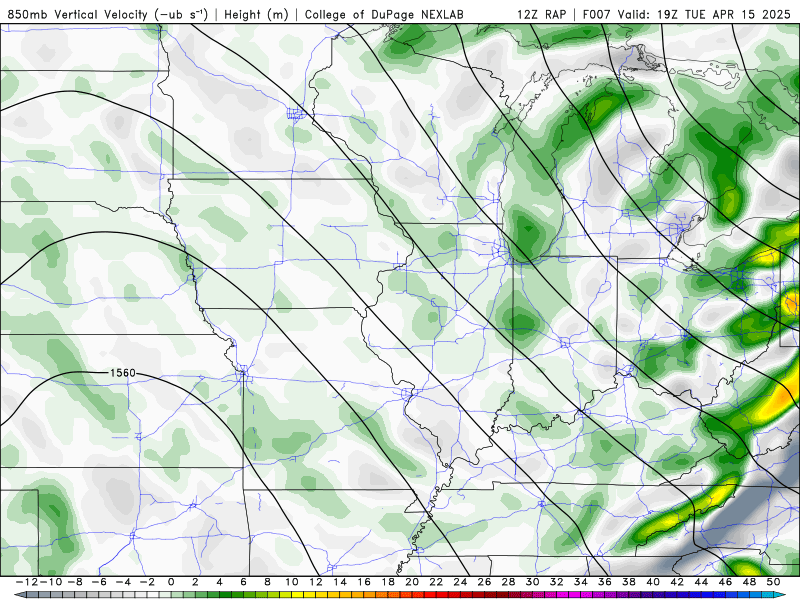Click 'College of DuPage NEXLAB' text

tap(384, 15)
